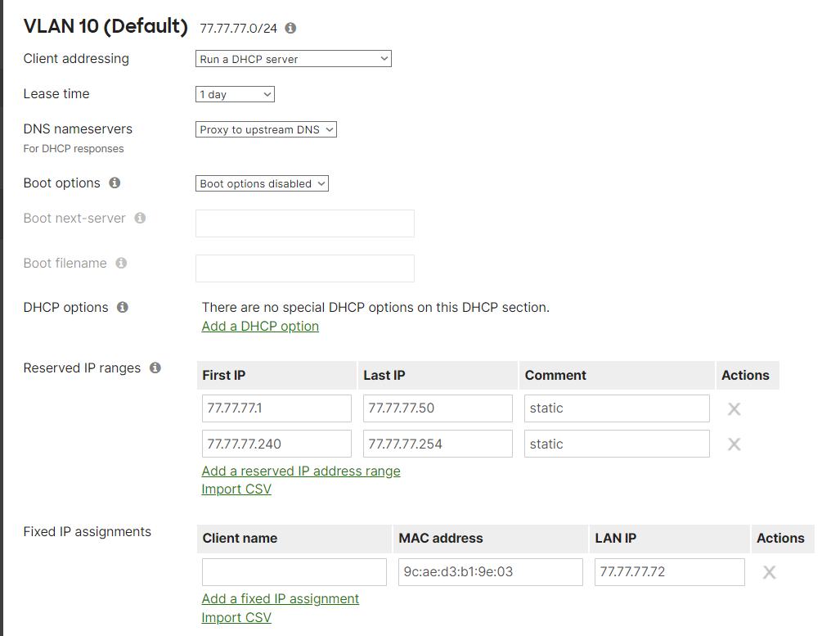Screen dimensions: 840x636
Task: Select the MAC address field showing 9c:ae:d3:b1:9e:03
Action: click(x=490, y=571)
